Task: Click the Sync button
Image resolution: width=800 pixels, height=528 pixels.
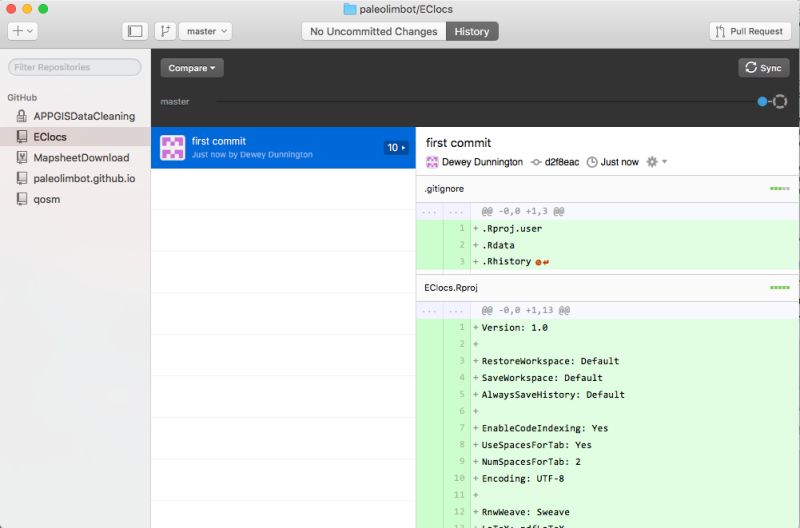Action: pos(764,68)
